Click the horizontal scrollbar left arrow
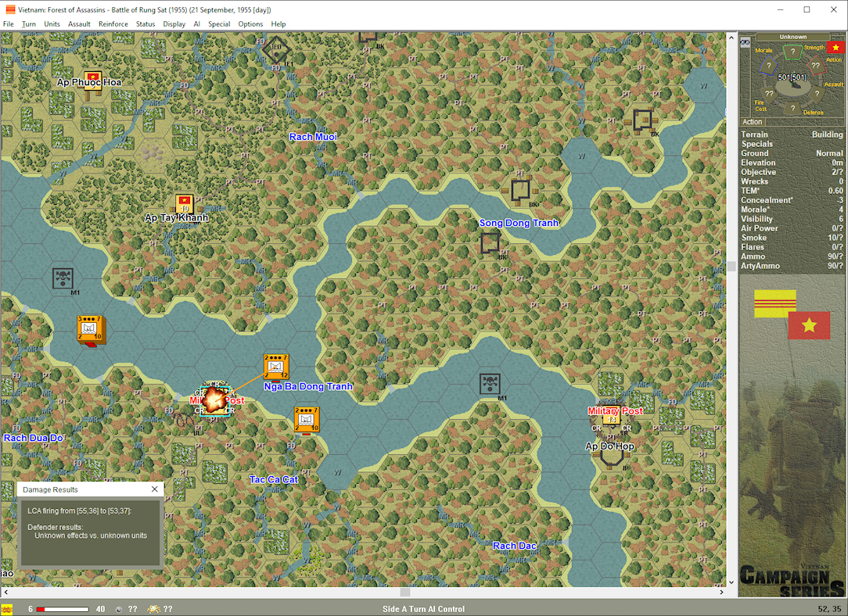Viewport: 848px width, 616px height. 5,593
